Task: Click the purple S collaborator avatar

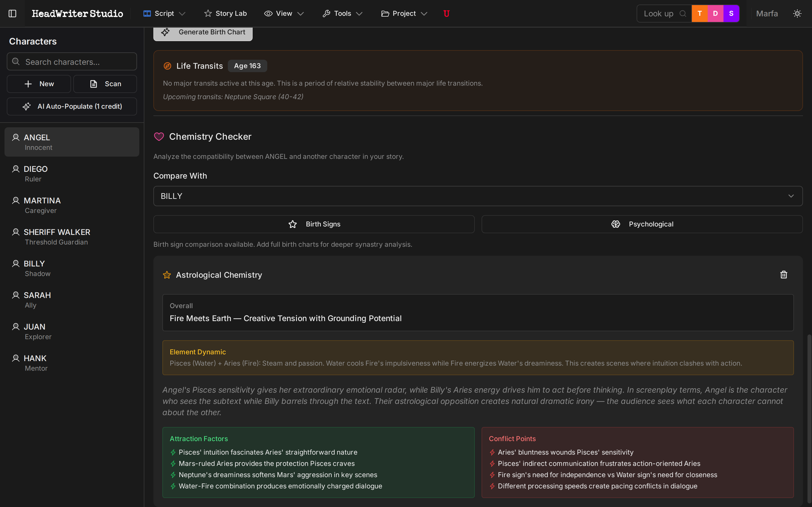Action: 731,14
